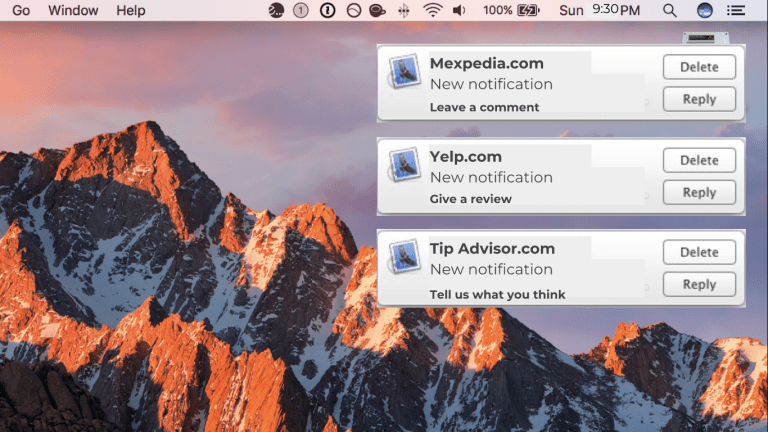
Task: Click the charging battery icon
Action: pyautogui.click(x=528, y=10)
